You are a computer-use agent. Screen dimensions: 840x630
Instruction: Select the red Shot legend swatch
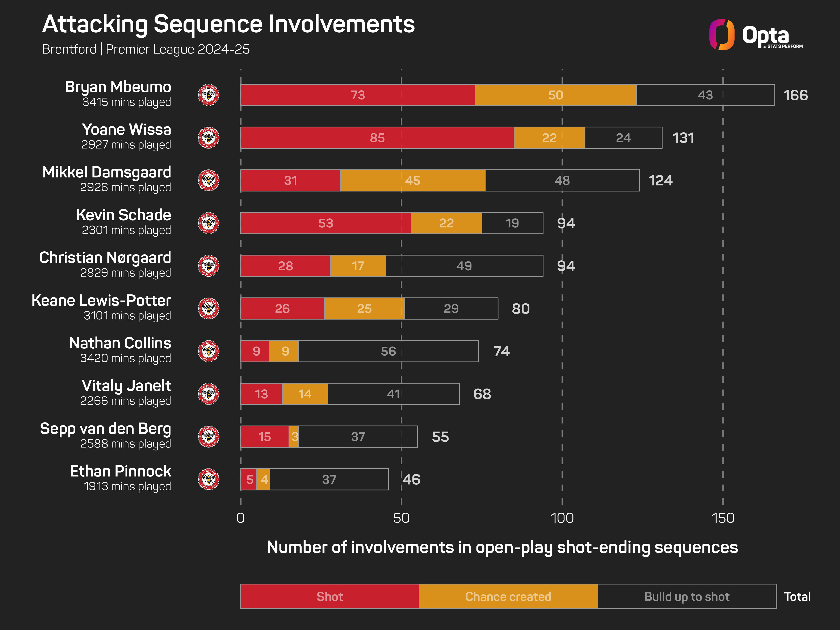pyautogui.click(x=330, y=596)
